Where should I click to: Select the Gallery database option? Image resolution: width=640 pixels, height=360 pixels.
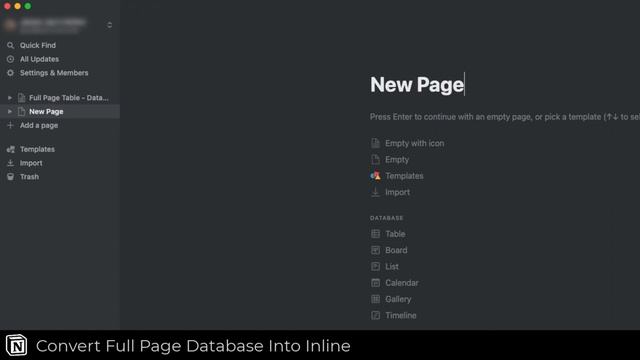(398, 299)
